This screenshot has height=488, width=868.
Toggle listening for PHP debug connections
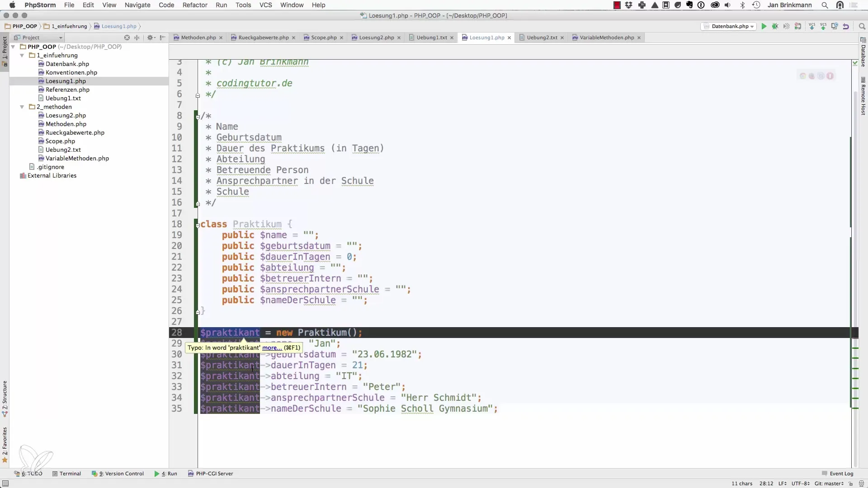point(798,27)
